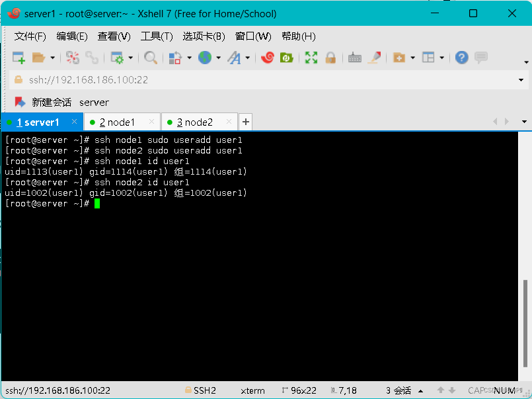Switch to full screen mode icon
532x399 pixels.
click(x=311, y=58)
